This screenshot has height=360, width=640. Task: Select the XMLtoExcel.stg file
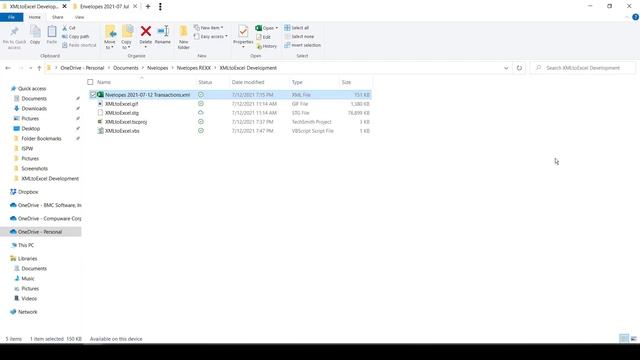click(x=122, y=113)
